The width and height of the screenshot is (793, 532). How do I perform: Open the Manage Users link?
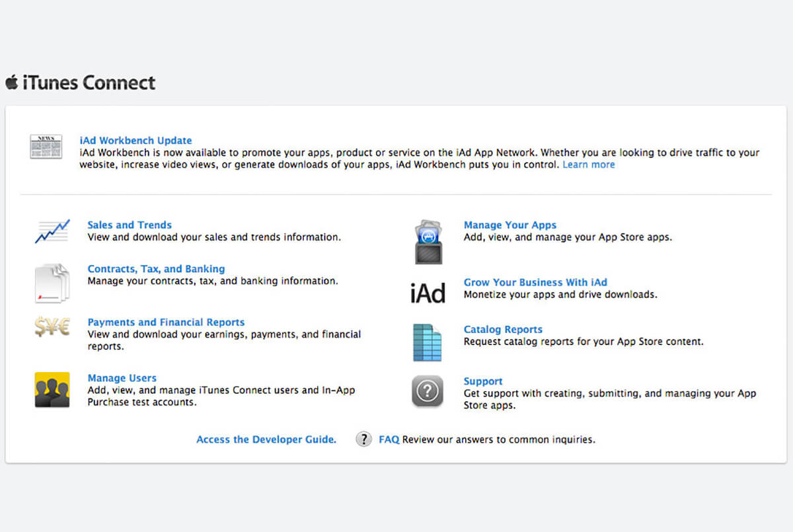(122, 378)
